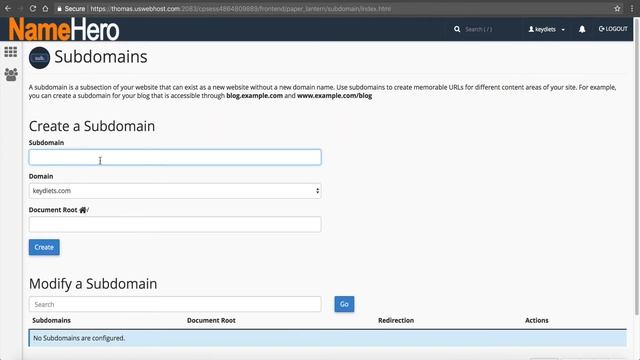Click the browser address bar URL
This screenshot has height=360, width=640.
coord(240,8)
